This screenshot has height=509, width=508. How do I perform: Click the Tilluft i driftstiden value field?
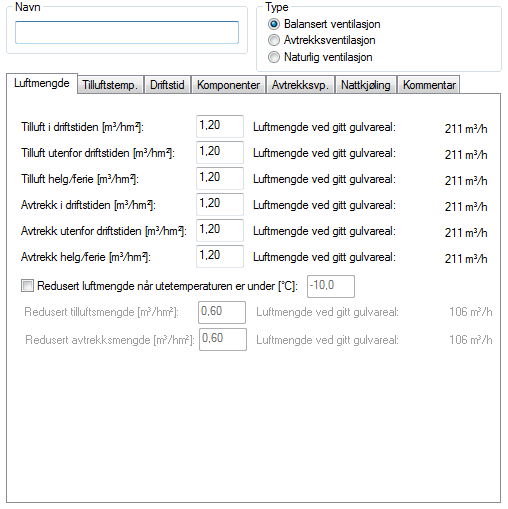click(220, 126)
